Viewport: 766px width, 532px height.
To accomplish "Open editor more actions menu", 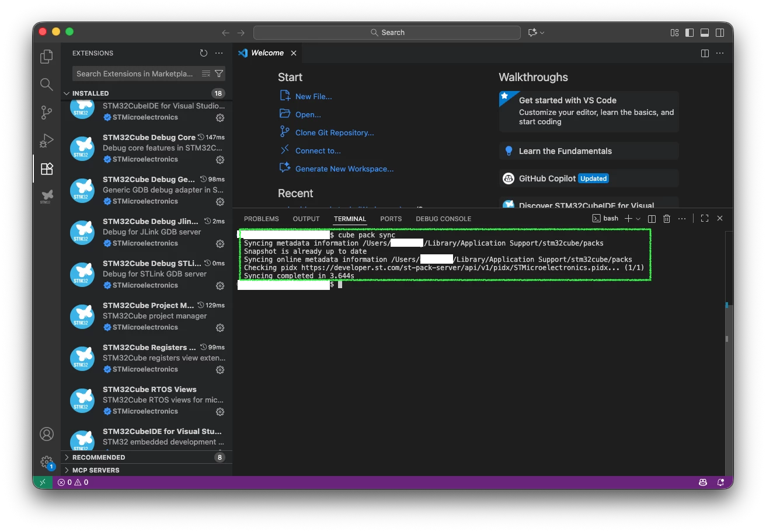I will (720, 53).
